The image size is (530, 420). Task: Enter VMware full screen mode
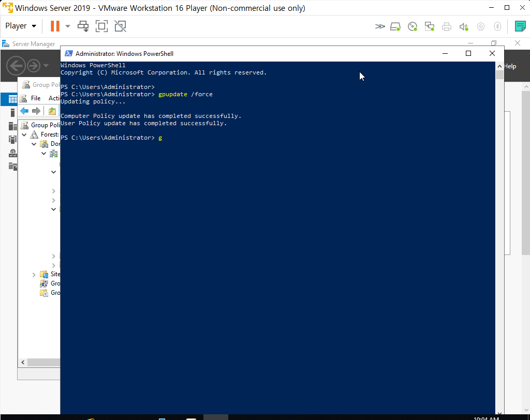102,26
